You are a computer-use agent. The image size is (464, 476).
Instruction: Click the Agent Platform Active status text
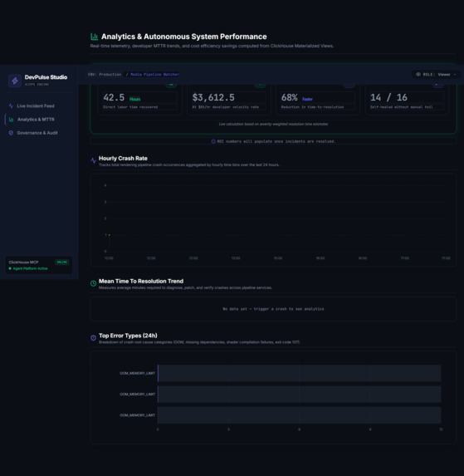[30, 268]
